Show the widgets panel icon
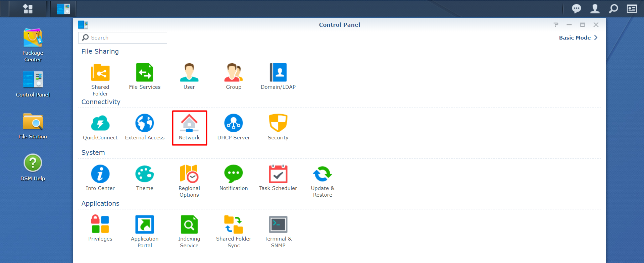The image size is (644, 263). coord(632,9)
